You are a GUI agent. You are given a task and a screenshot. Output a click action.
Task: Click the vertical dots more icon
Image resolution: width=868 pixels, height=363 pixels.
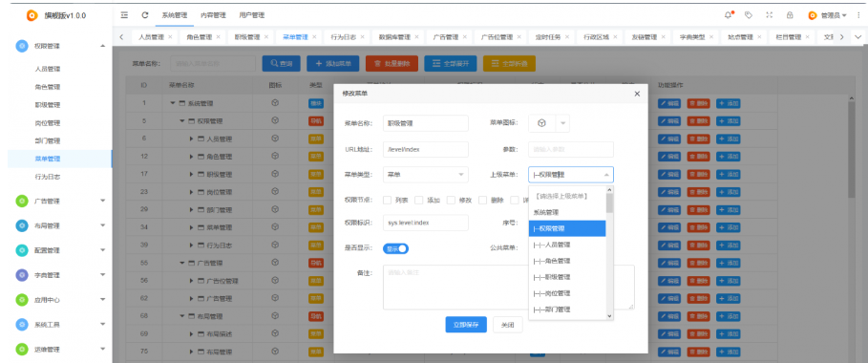tap(858, 15)
